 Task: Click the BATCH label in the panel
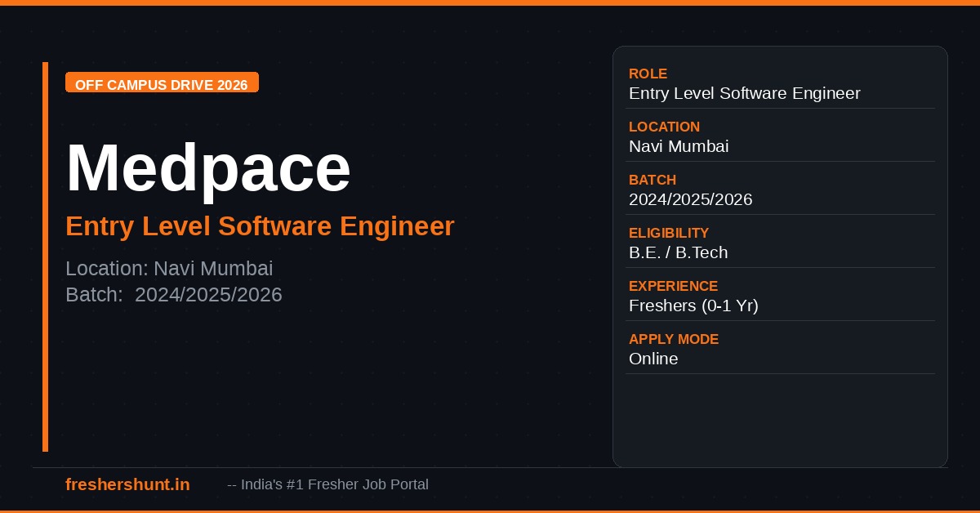coord(653,180)
